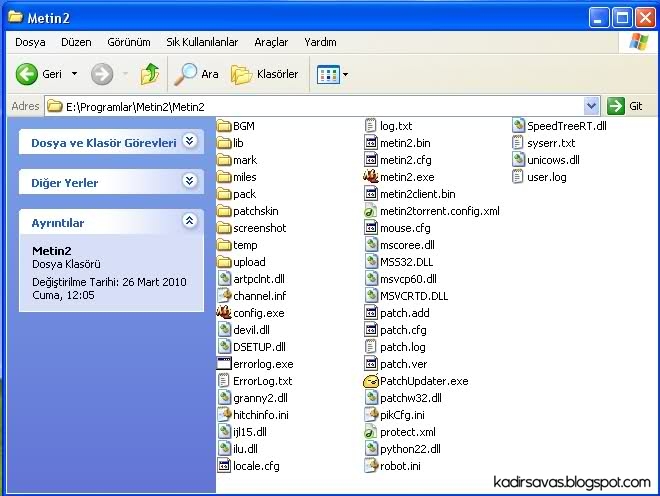Select the screenshot folder icon
Viewport: 660px width, 496px height.
click(224, 228)
